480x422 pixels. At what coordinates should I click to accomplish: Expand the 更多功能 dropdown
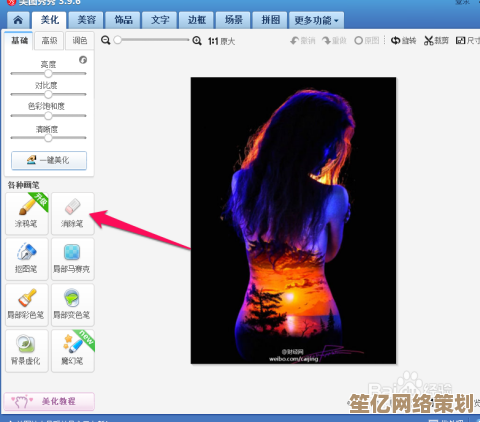(x=316, y=21)
